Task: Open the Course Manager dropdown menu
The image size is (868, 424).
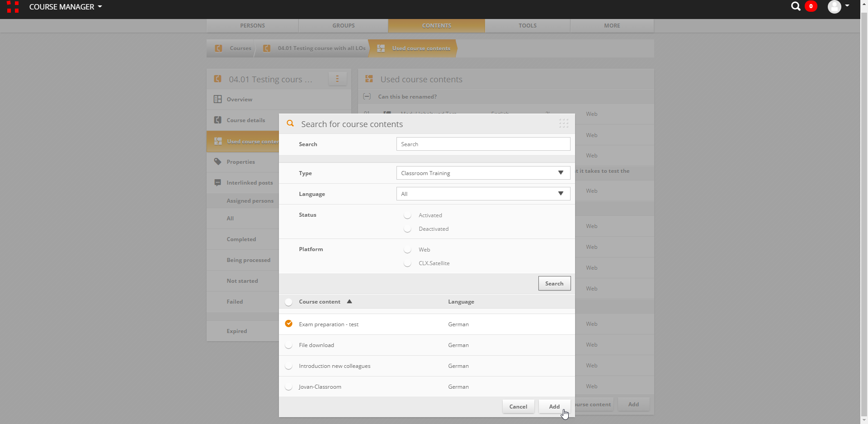Action: pyautogui.click(x=66, y=7)
